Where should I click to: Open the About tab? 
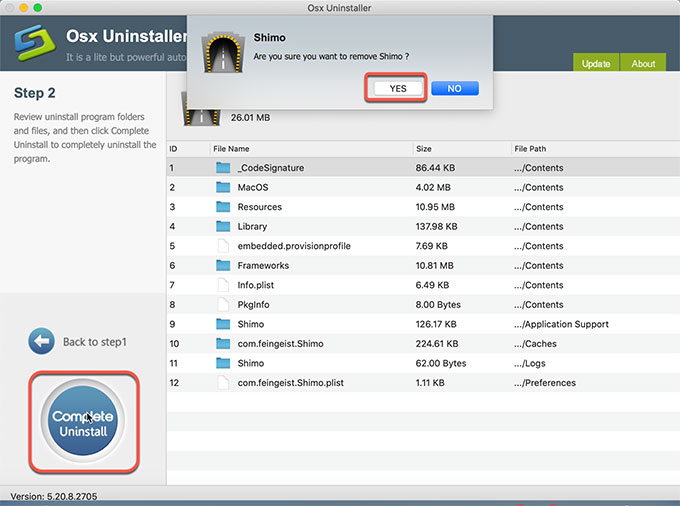pyautogui.click(x=643, y=63)
